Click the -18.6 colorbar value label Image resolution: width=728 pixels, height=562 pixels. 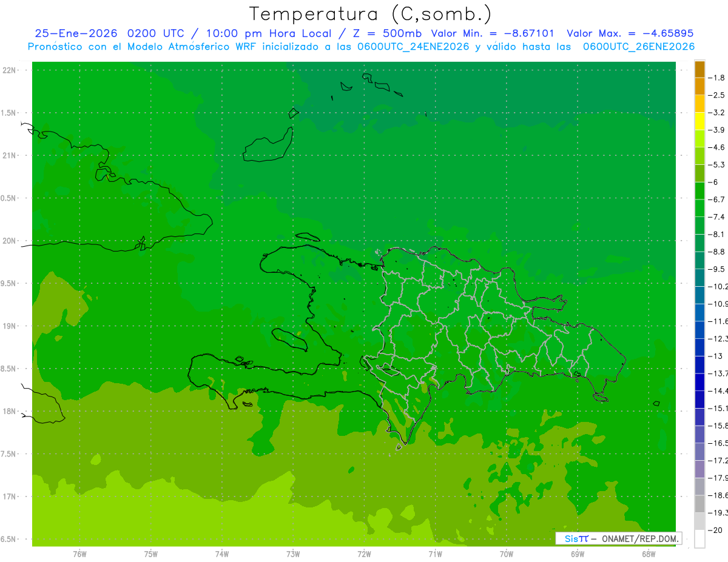pyautogui.click(x=718, y=495)
